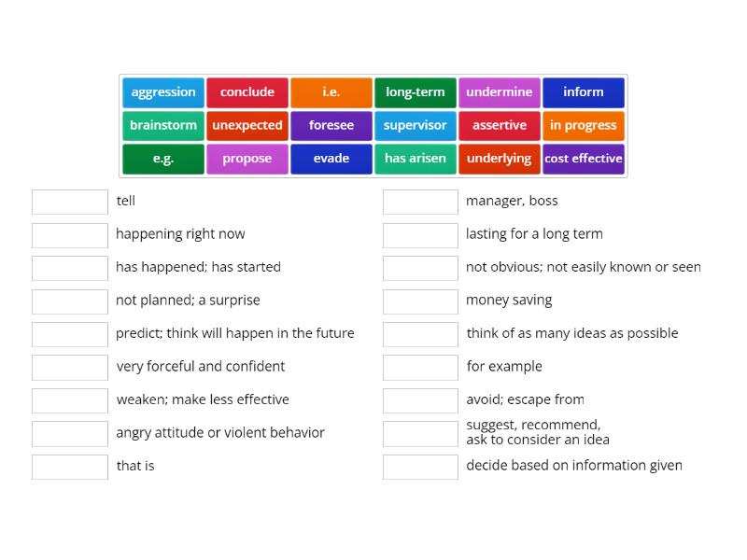Pick the "long-term" word tile
The image size is (747, 560).
coord(415,91)
